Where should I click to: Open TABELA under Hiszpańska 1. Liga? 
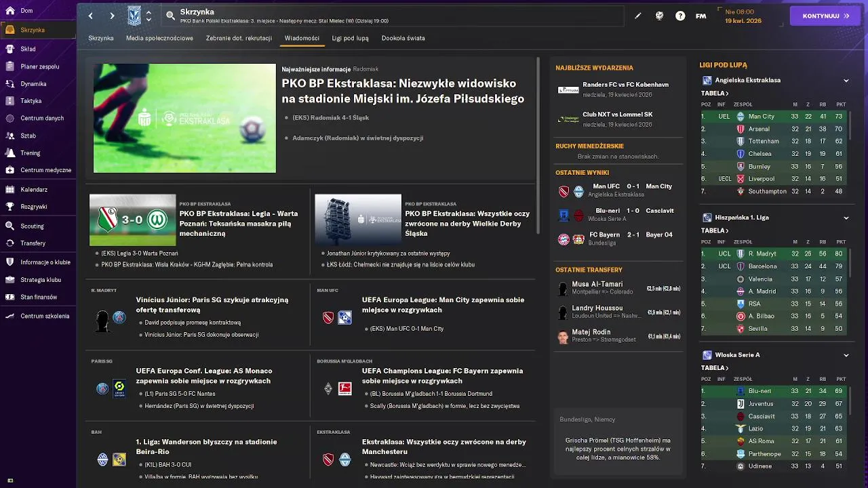pyautogui.click(x=715, y=230)
